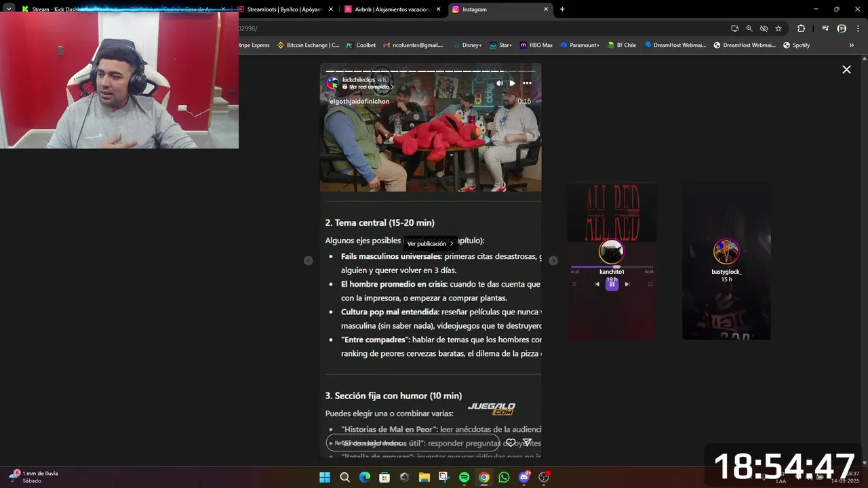Viewport: 868px width, 488px height.
Task: Switch to the Streamloots Byn1co tab
Action: tap(285, 9)
